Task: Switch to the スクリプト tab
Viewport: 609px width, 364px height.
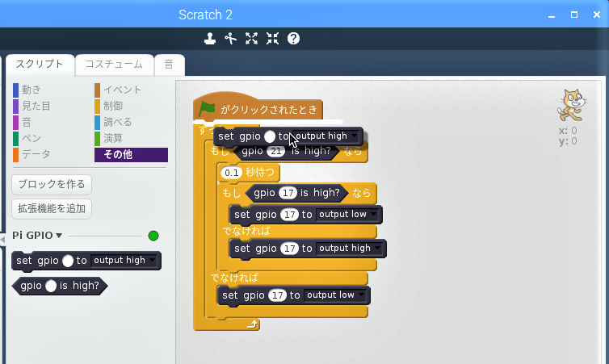Action: (40, 64)
